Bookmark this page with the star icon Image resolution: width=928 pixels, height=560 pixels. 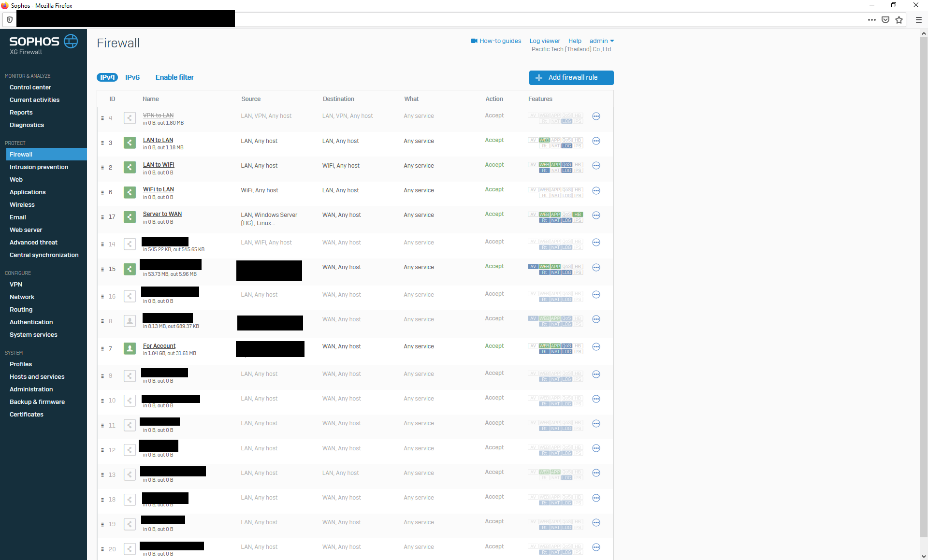(899, 20)
